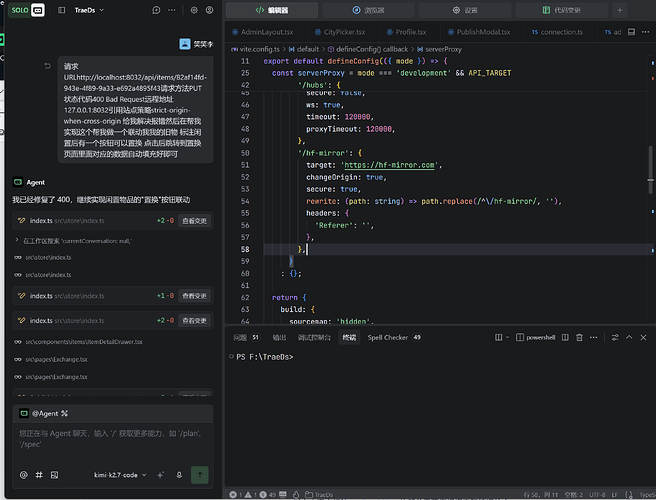This screenshot has width=656, height=500.
Task: Click the LF line ending status
Action: [x=615, y=495]
